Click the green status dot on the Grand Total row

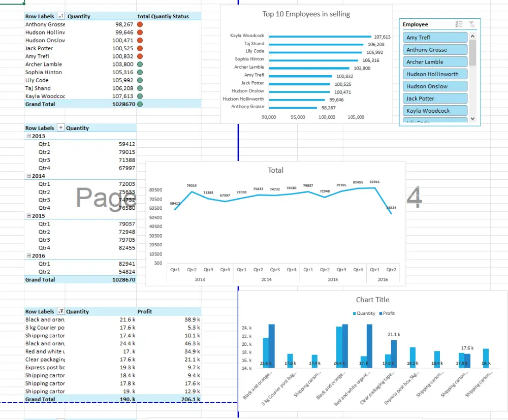[x=140, y=104]
